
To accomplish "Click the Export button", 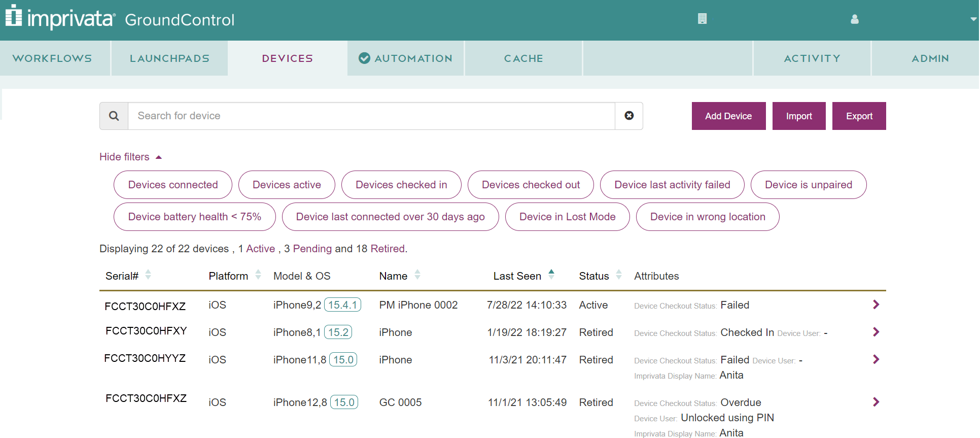I will (x=859, y=116).
